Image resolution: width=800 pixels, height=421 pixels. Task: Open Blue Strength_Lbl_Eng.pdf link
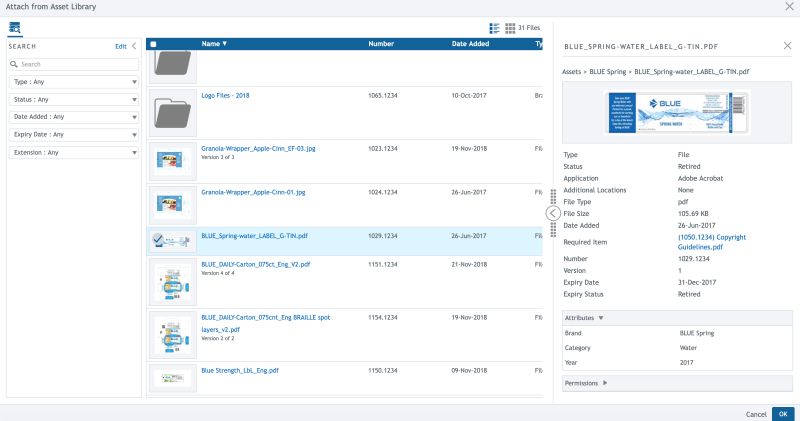(240, 370)
